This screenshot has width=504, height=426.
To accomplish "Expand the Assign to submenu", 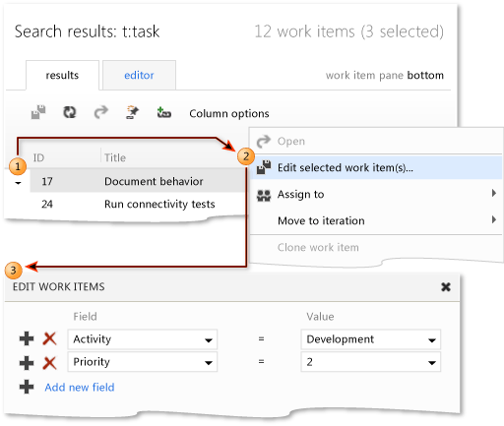I will 376,194.
